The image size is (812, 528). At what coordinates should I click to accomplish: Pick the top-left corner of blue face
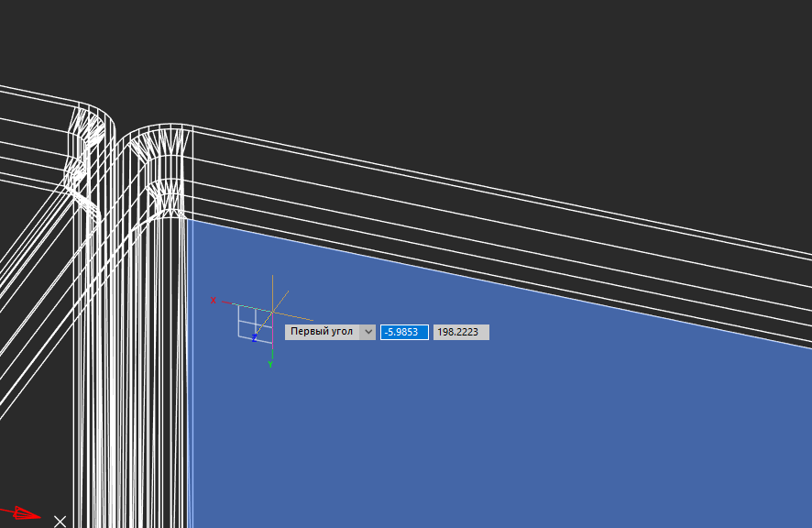pyautogui.click(x=189, y=221)
